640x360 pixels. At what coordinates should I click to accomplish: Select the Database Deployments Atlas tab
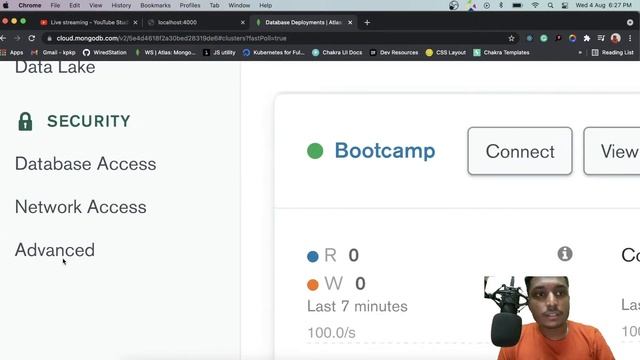point(304,22)
